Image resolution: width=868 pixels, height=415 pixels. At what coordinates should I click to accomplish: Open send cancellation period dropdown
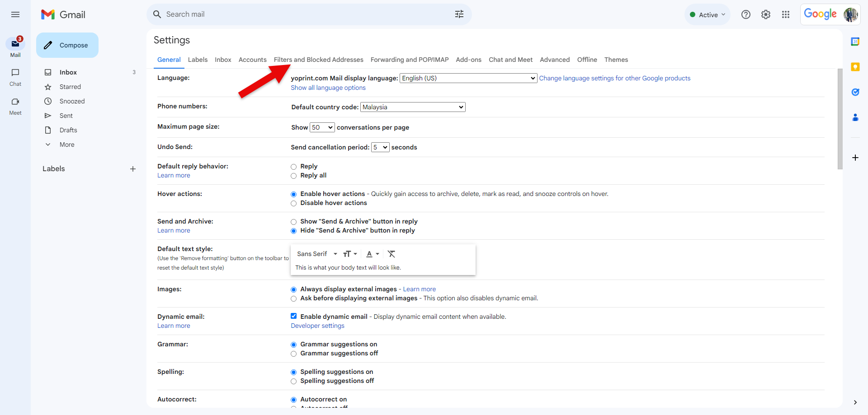380,147
